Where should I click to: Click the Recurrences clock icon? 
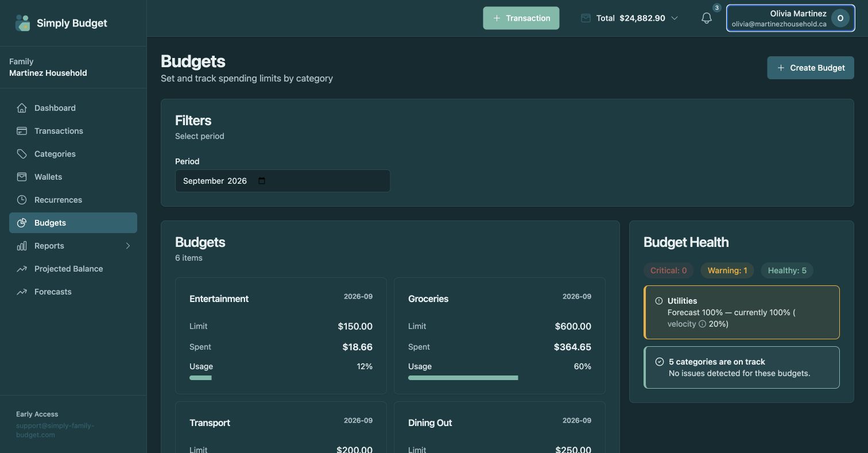coord(22,200)
